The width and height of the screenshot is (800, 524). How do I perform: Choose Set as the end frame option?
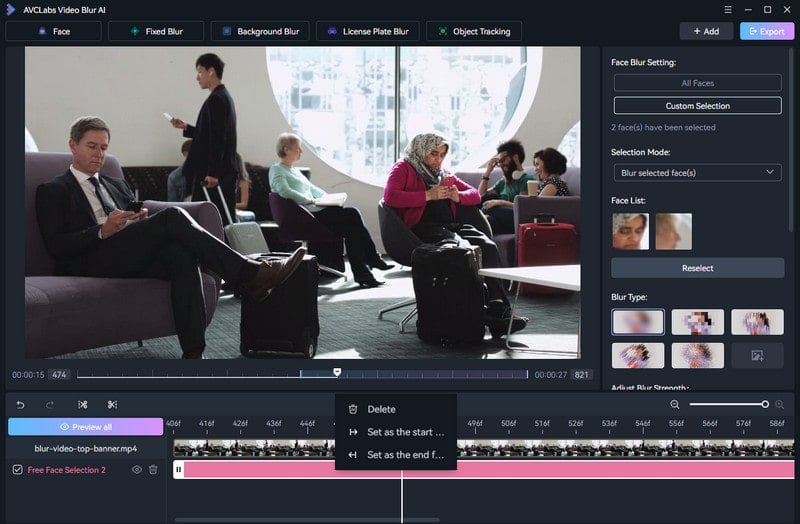(396, 455)
